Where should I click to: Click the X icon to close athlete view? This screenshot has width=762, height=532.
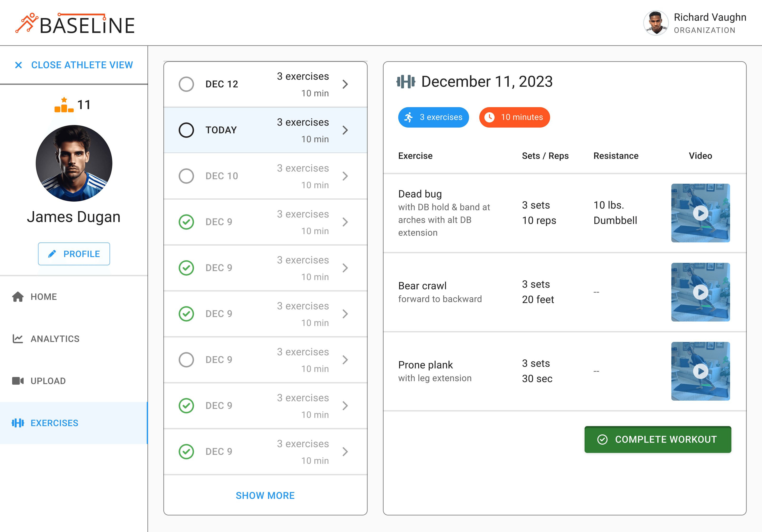pyautogui.click(x=19, y=65)
